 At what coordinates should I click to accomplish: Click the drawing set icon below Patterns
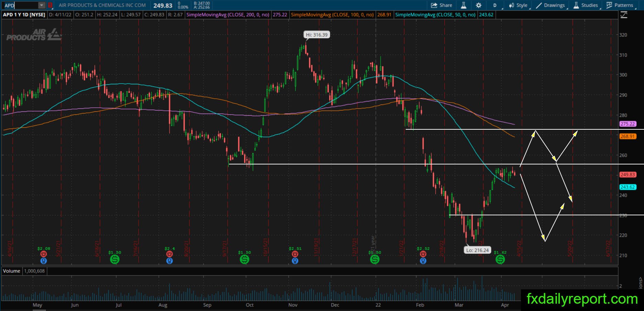click(x=623, y=15)
